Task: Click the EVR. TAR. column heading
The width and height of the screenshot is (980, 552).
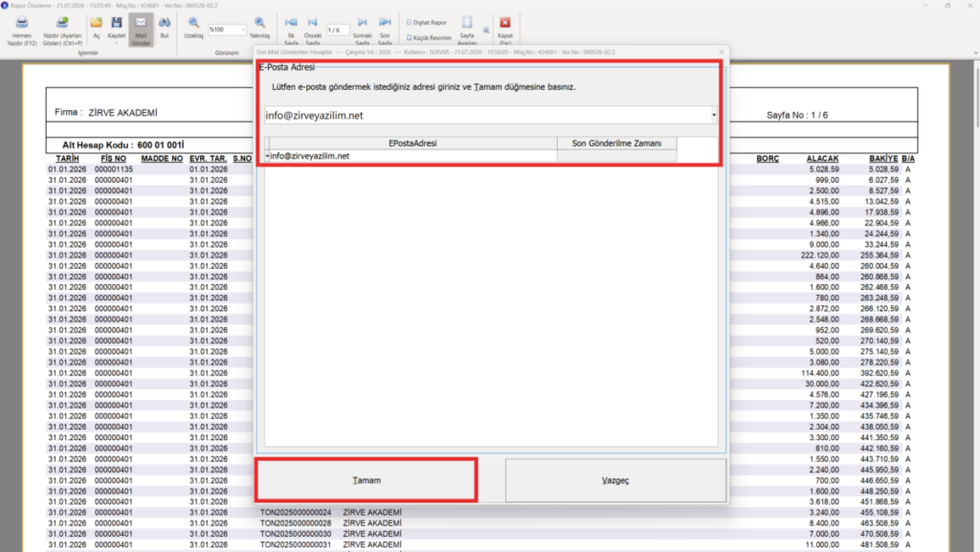Action: [x=208, y=159]
